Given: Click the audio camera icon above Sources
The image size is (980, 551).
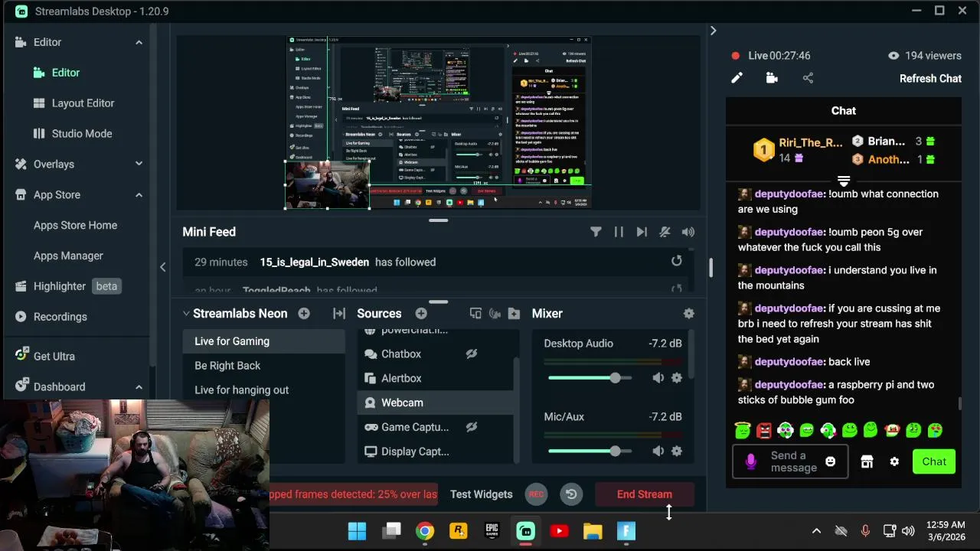Looking at the screenshot, I should [x=495, y=314].
